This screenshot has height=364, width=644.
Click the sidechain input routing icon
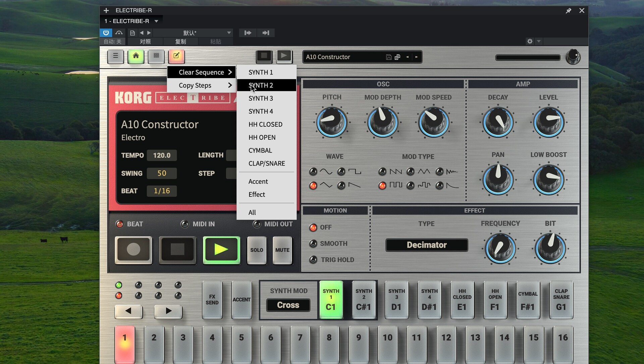point(248,33)
